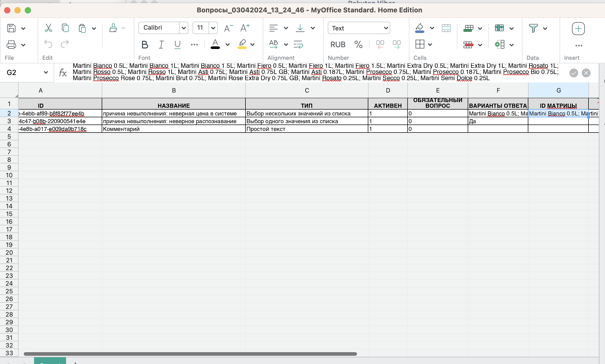Click the Save file icon
The width and height of the screenshot is (605, 364).
pos(11,28)
